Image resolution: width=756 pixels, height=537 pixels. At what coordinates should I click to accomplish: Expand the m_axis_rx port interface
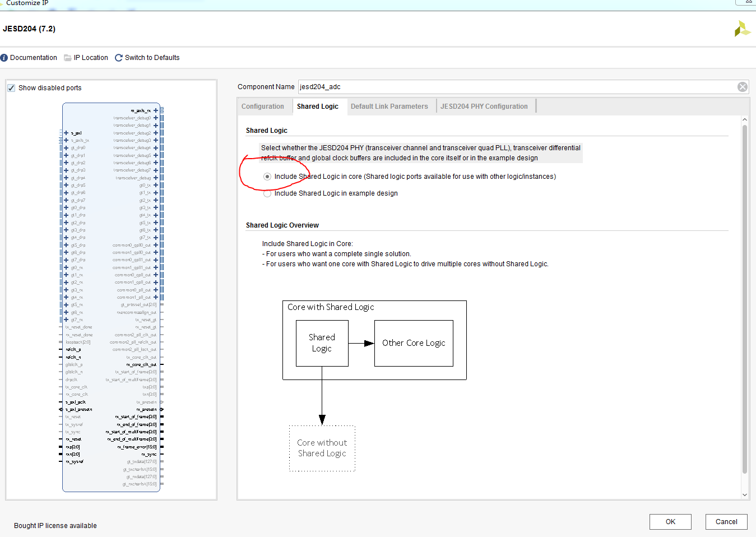(156, 110)
